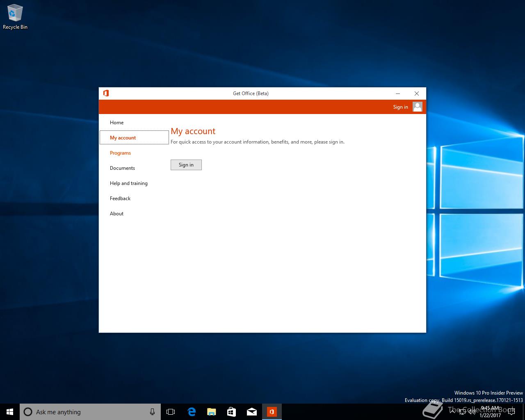Open the Action Center notifications icon
The width and height of the screenshot is (525, 420).
[511, 412]
